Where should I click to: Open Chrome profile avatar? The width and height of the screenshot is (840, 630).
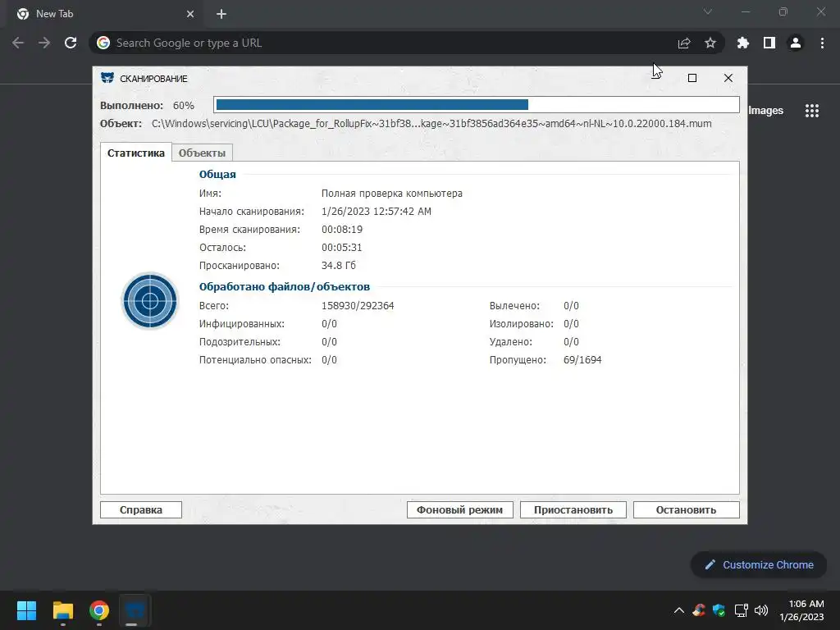(796, 43)
